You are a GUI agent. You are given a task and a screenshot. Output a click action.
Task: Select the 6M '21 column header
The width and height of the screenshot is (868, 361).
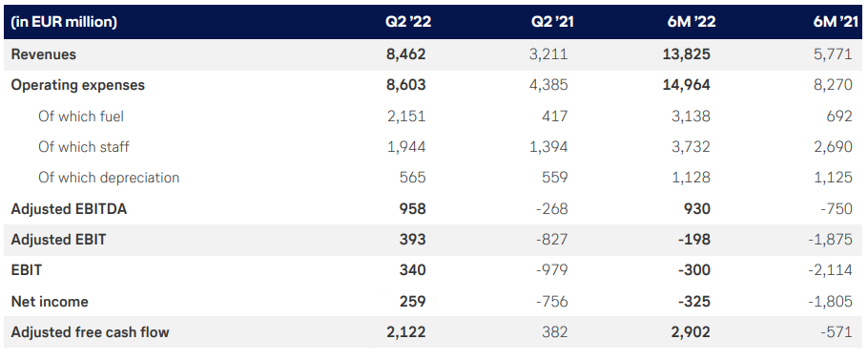[834, 22]
